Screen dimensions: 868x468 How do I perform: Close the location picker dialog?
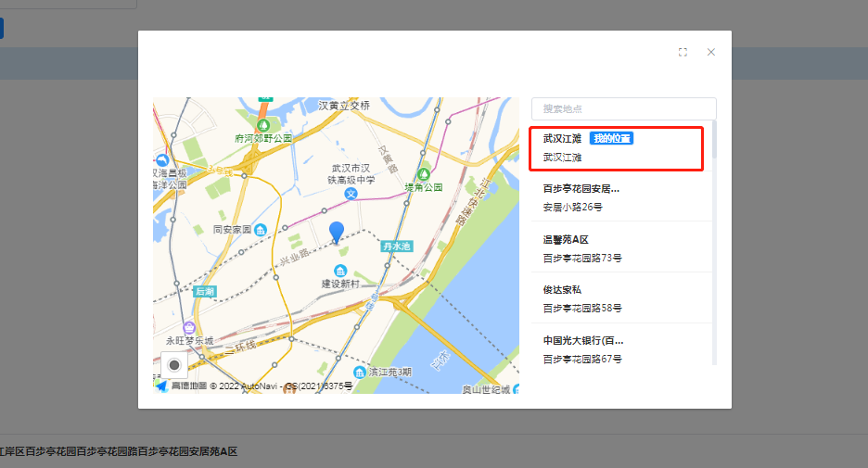pos(711,53)
